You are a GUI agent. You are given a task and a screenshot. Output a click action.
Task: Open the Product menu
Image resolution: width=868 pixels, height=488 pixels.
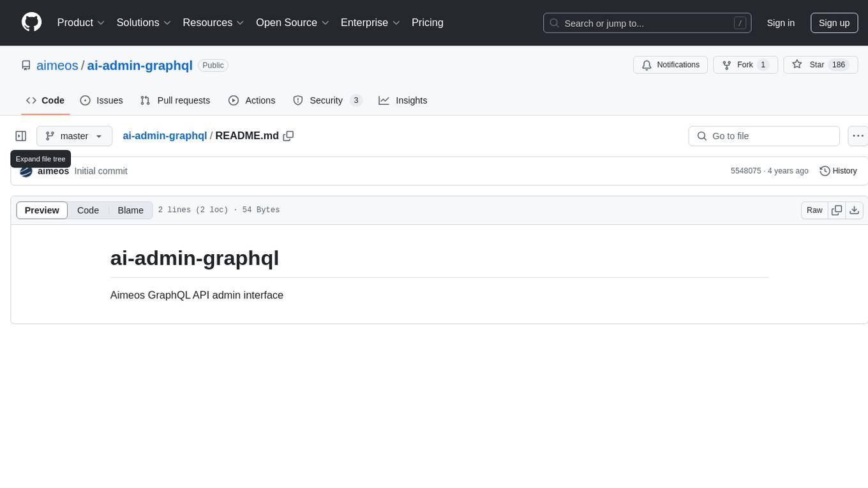coord(81,22)
